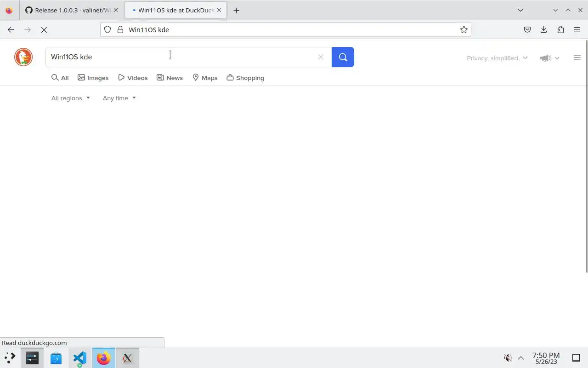The width and height of the screenshot is (588, 368).
Task: Open Visual Studio Code from taskbar
Action: click(x=80, y=357)
